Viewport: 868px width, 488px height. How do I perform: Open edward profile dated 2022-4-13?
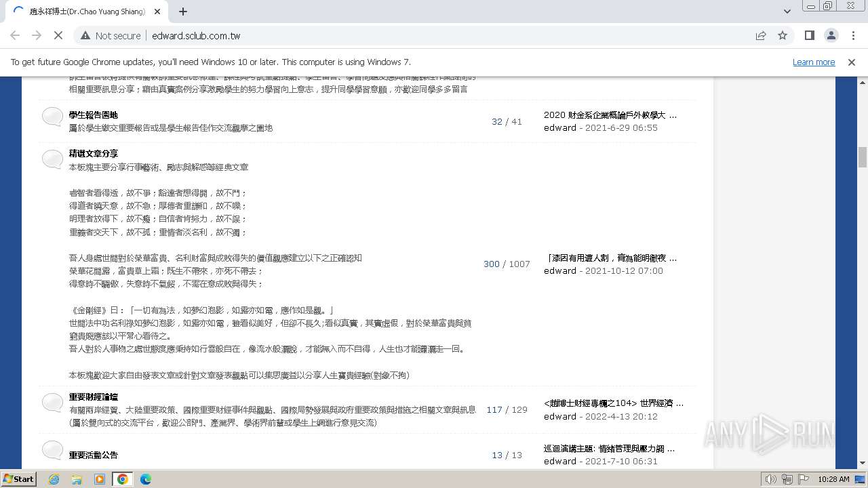[560, 416]
